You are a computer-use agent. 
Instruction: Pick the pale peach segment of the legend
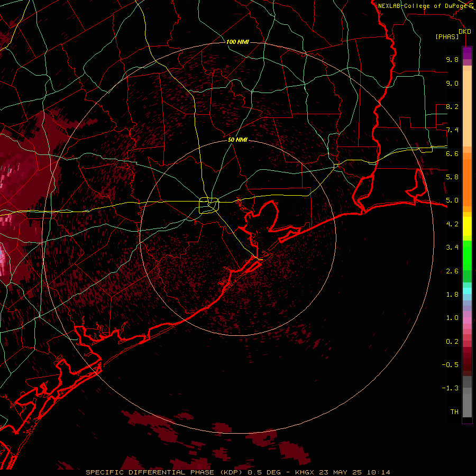(x=467, y=109)
